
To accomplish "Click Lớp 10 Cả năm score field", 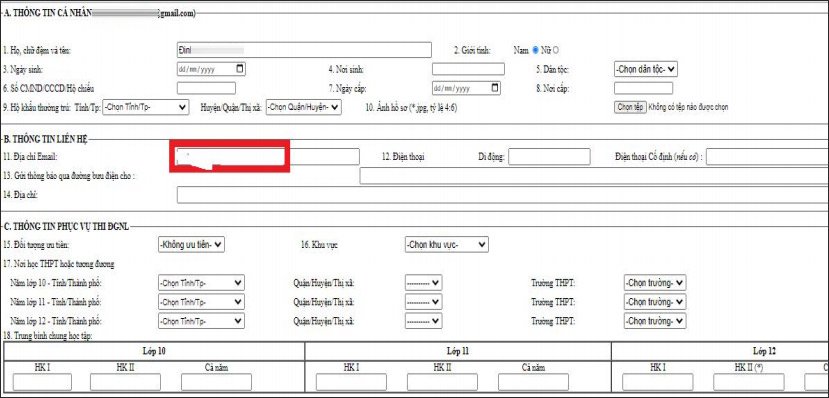I will coord(216,382).
